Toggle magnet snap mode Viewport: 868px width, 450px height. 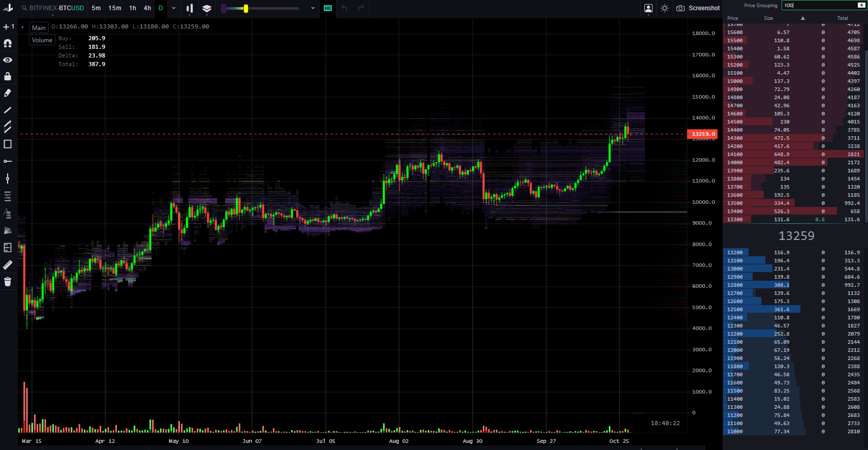[8, 44]
